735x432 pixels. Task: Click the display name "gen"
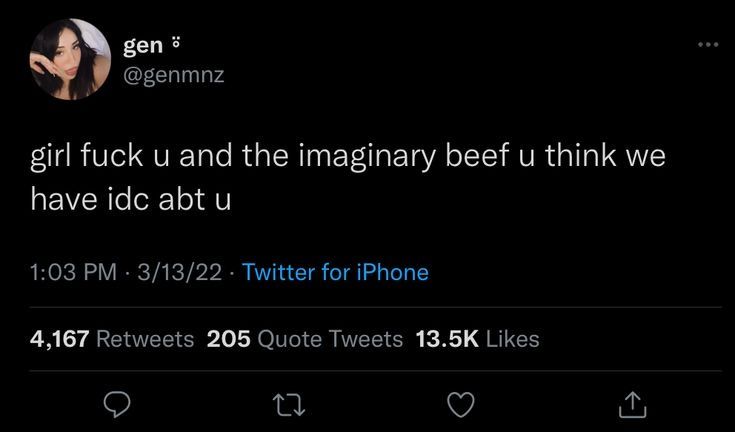[143, 44]
